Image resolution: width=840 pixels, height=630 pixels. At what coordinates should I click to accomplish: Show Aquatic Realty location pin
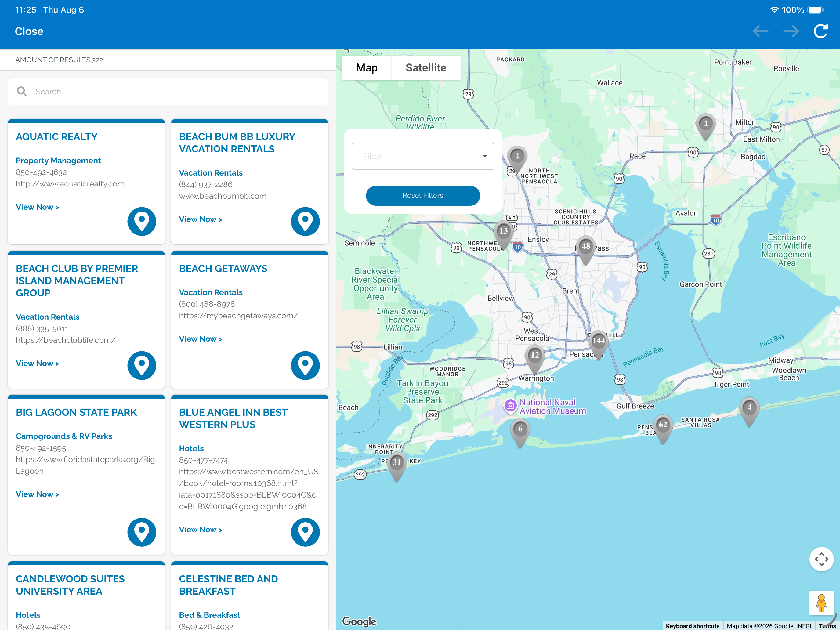[x=142, y=221]
